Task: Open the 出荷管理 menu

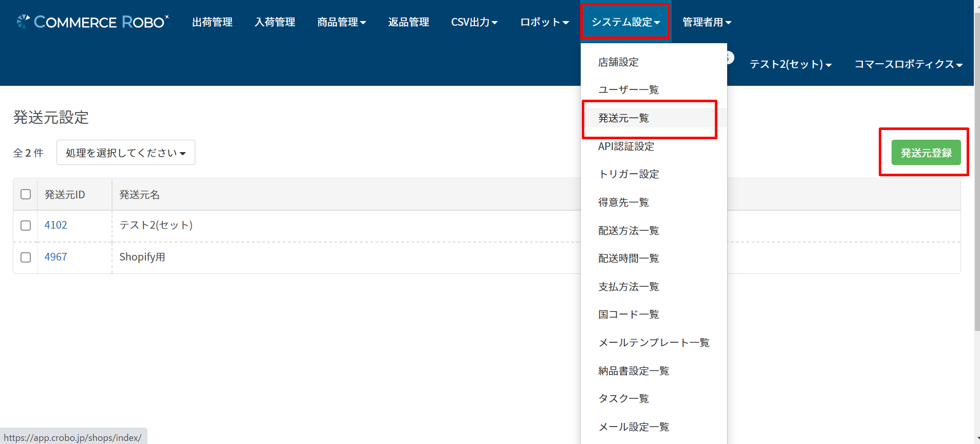Action: pyautogui.click(x=212, y=22)
